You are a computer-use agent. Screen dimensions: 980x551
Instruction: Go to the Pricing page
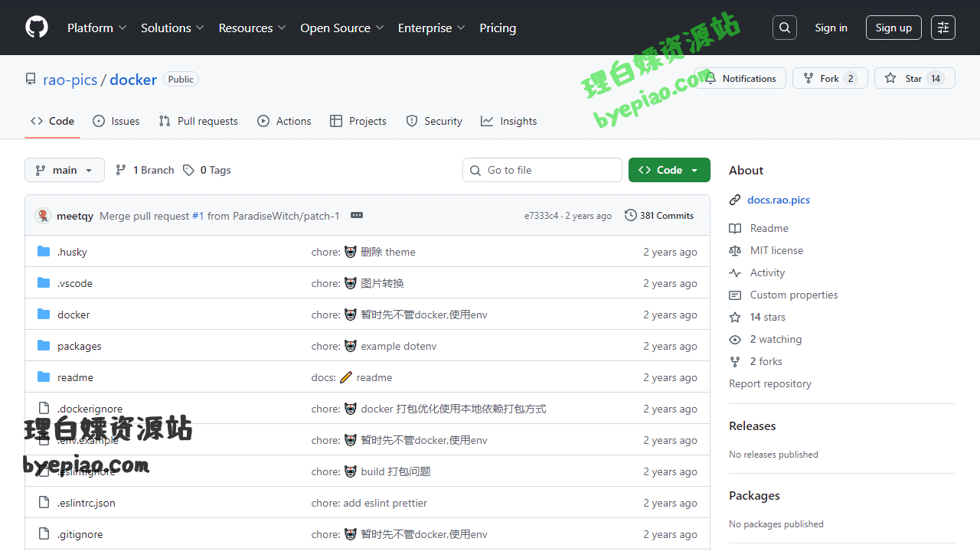[x=498, y=28]
